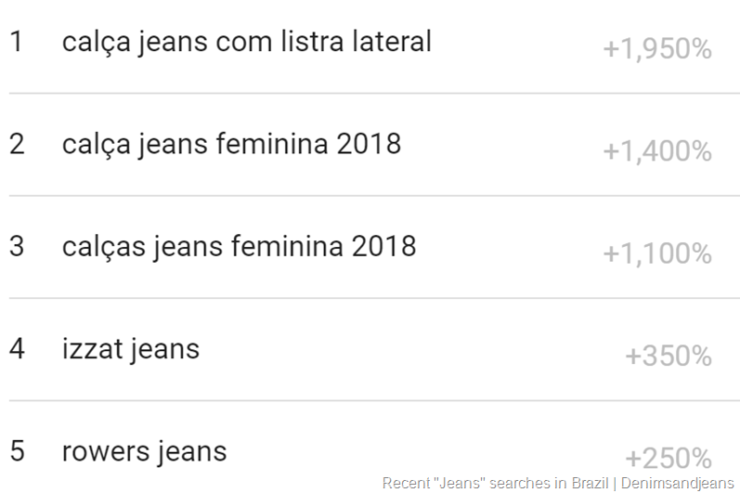
Task: Click the +350% growth value
Action: pyautogui.click(x=668, y=356)
